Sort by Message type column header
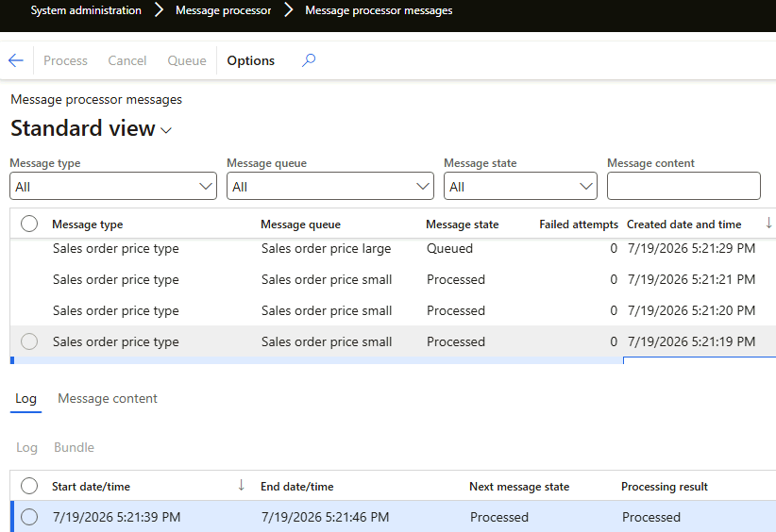776x532 pixels. click(87, 224)
